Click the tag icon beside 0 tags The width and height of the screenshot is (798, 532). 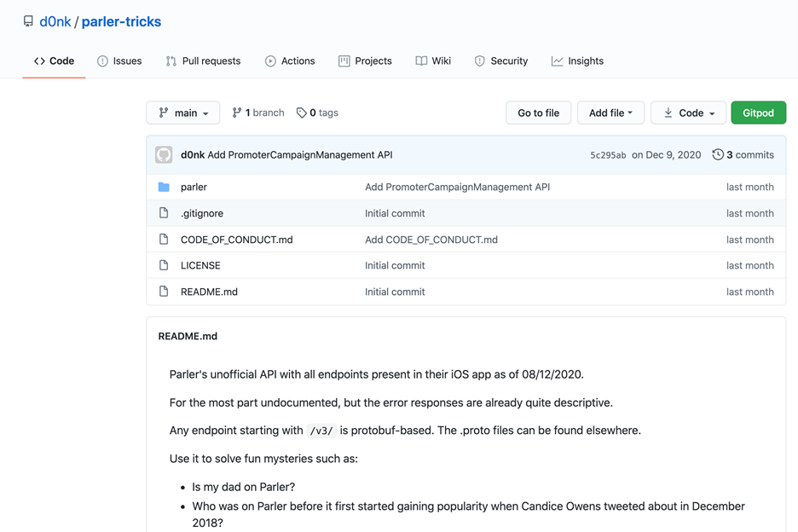pyautogui.click(x=302, y=113)
